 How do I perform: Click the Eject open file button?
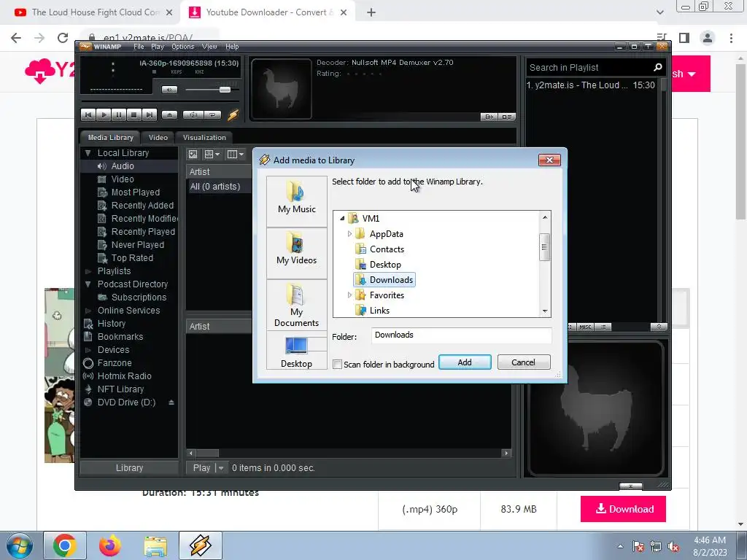169,114
